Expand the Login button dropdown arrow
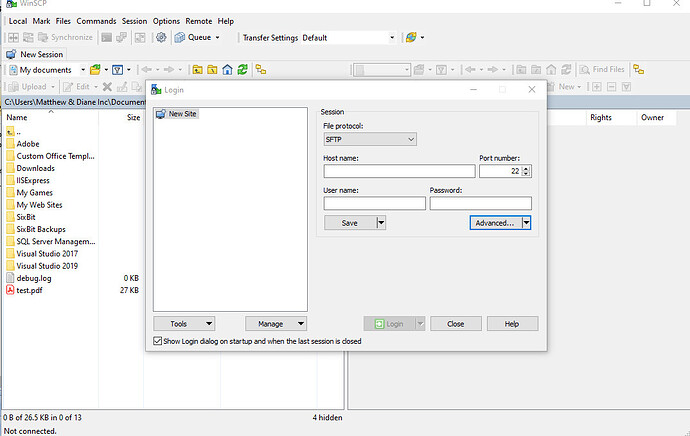This screenshot has width=690, height=436. [x=420, y=324]
